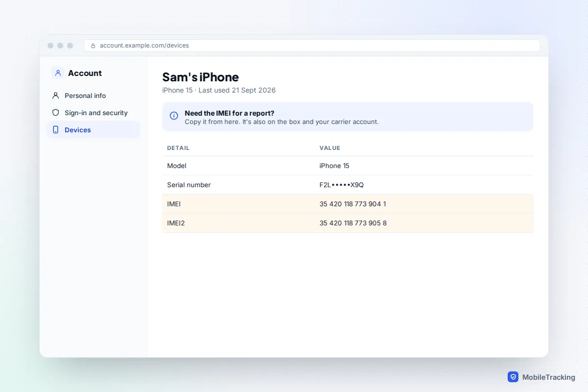Viewport: 588px width, 392px height.
Task: Click the lock icon in the address bar
Action: (93, 46)
